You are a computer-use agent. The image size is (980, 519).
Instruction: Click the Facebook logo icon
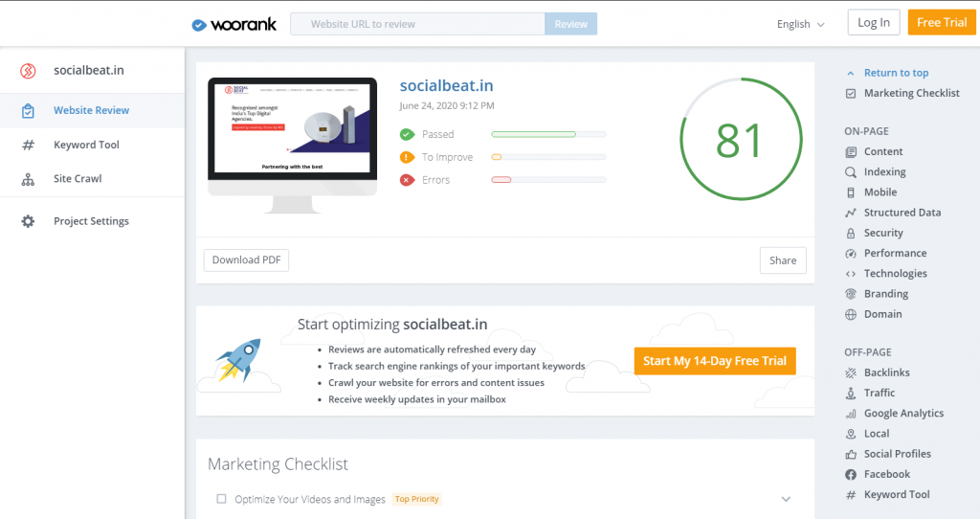(851, 475)
